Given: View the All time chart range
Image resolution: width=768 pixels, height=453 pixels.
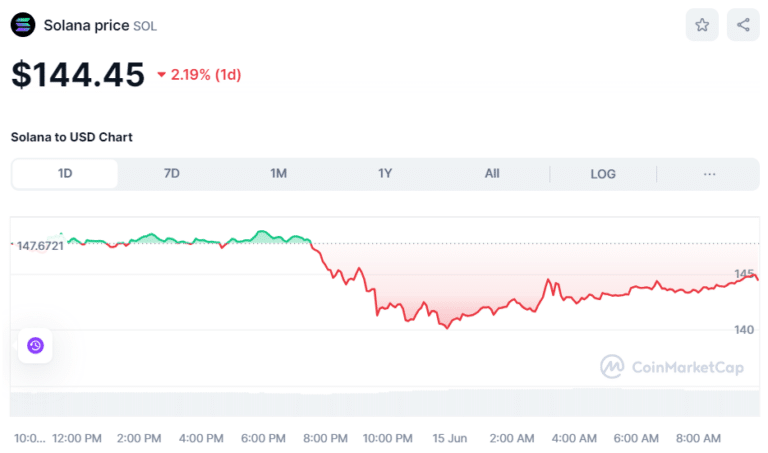Looking at the screenshot, I should (x=492, y=174).
